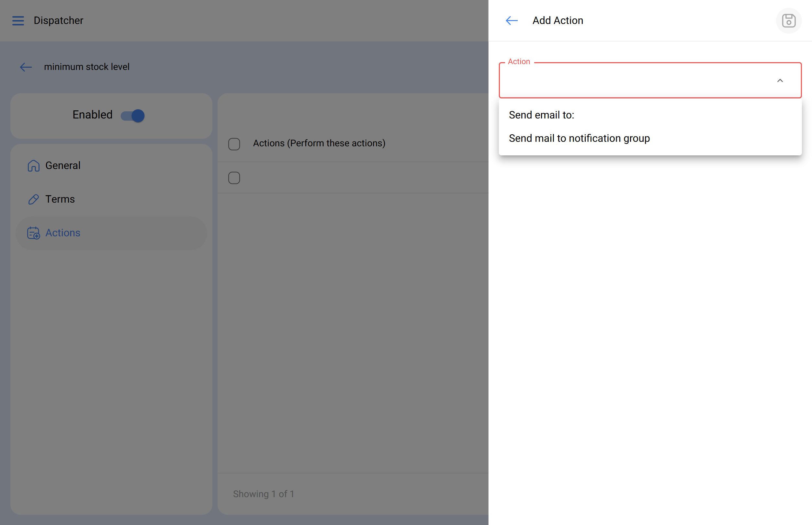Image resolution: width=812 pixels, height=525 pixels.
Task: Click the Actions calendar icon
Action: pos(33,233)
